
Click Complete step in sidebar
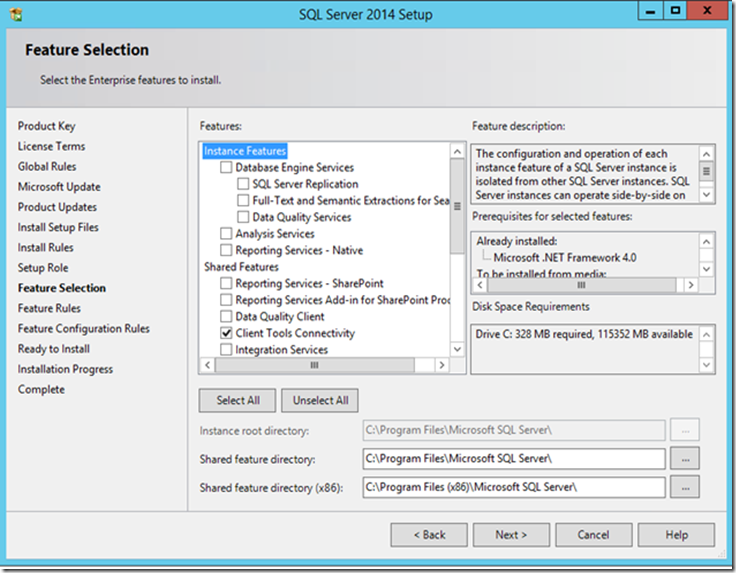coord(41,390)
